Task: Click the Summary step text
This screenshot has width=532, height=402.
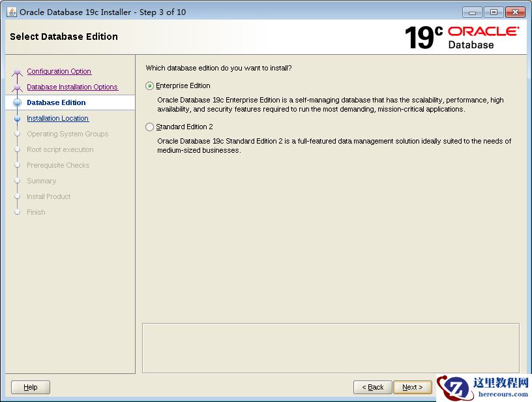Action: coord(41,181)
